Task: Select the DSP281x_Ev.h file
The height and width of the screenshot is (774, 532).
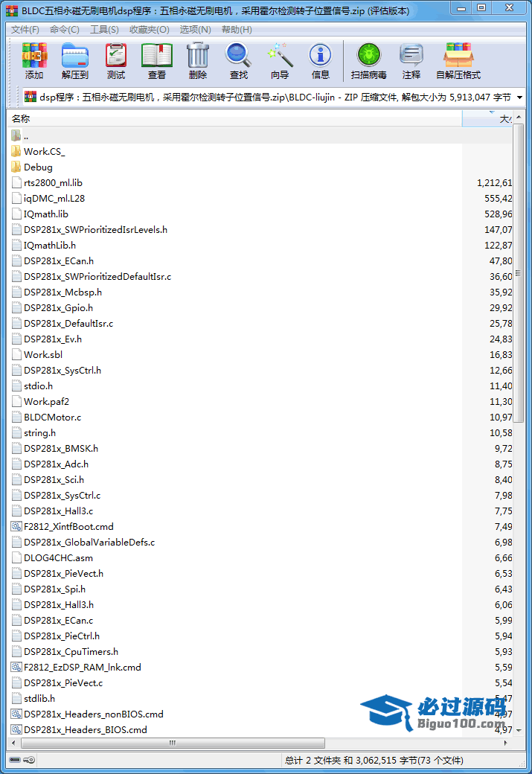Action: pos(53,339)
